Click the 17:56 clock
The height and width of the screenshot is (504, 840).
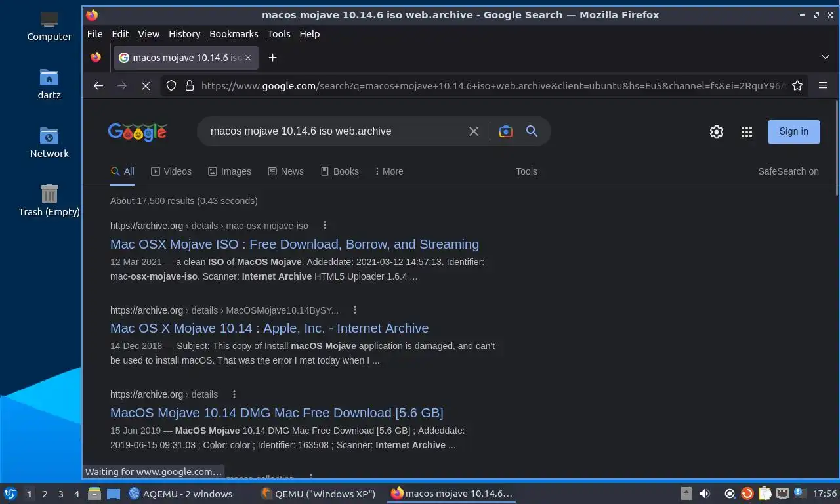pos(825,493)
